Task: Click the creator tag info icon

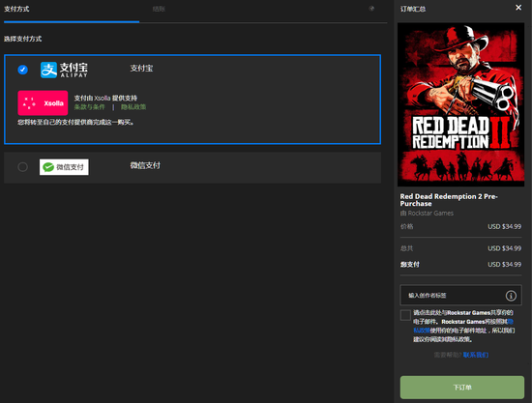Action: (x=511, y=296)
